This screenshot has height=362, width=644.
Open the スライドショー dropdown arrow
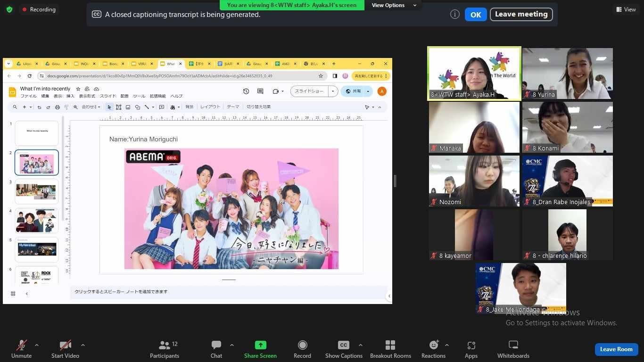pos(333,91)
